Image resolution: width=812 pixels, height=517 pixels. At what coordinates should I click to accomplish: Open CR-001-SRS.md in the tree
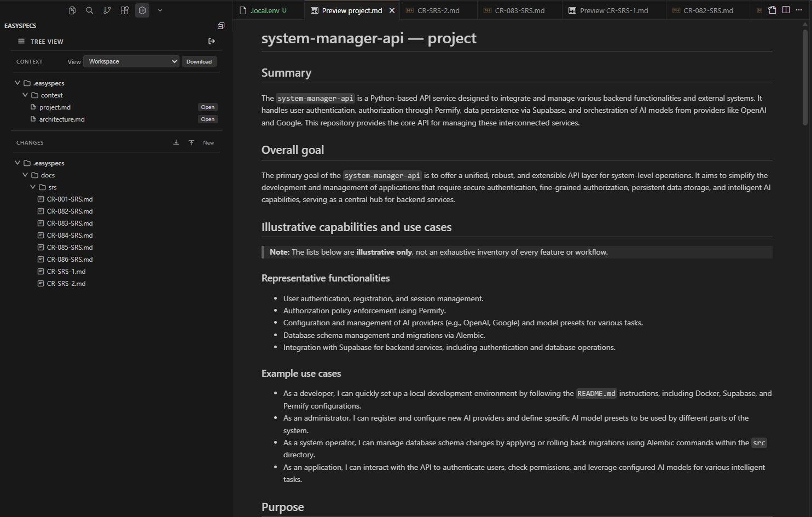(x=69, y=199)
